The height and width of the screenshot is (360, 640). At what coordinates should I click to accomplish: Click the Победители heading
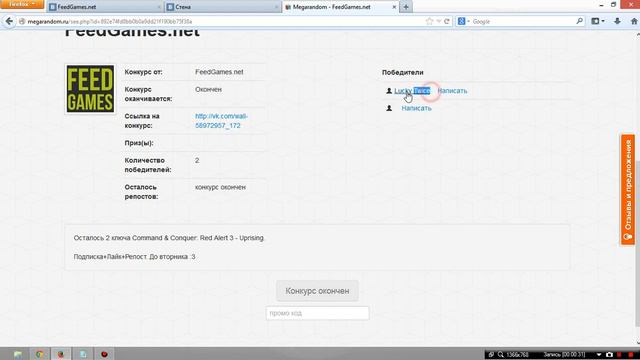[402, 72]
